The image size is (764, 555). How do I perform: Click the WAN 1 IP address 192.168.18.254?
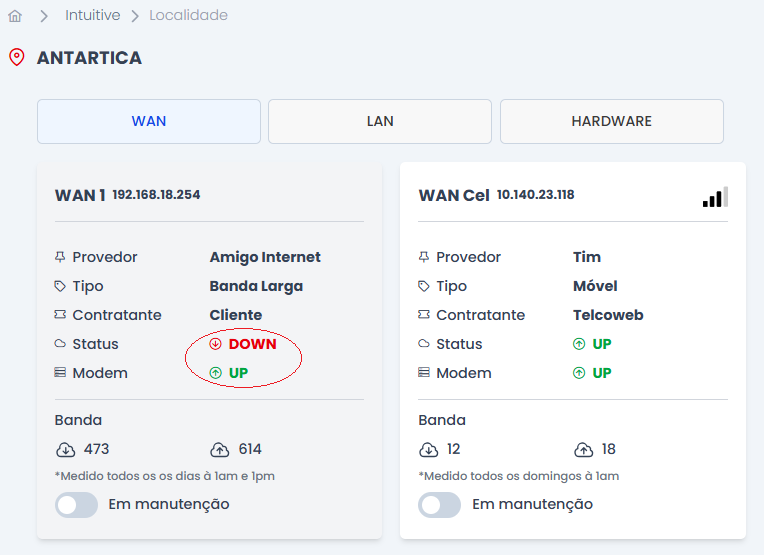156,195
